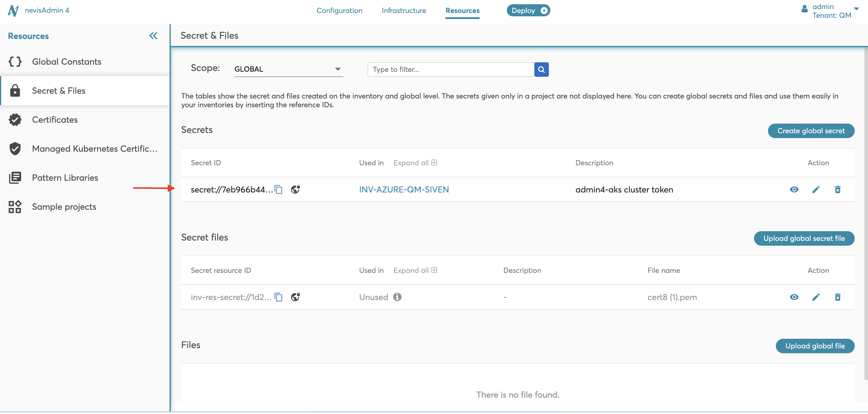Click the copy icon next to secret ID
Image resolution: width=868 pixels, height=414 pixels.
pos(278,190)
